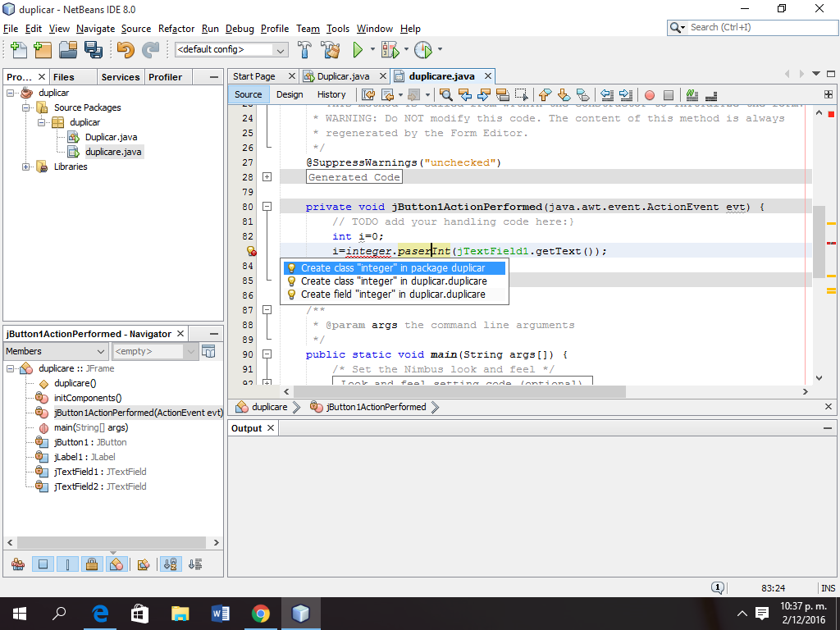Switch to the Duplicar.java editor tab
Image resolution: width=840 pixels, height=630 pixels.
click(343, 76)
